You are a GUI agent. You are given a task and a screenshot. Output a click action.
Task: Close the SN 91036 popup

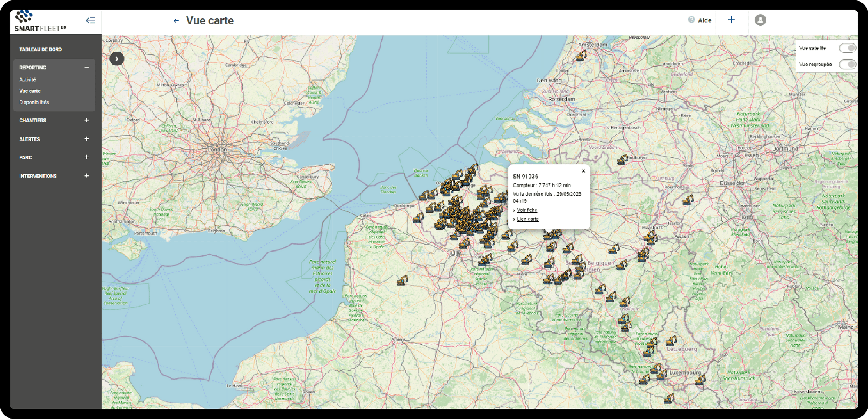point(583,170)
